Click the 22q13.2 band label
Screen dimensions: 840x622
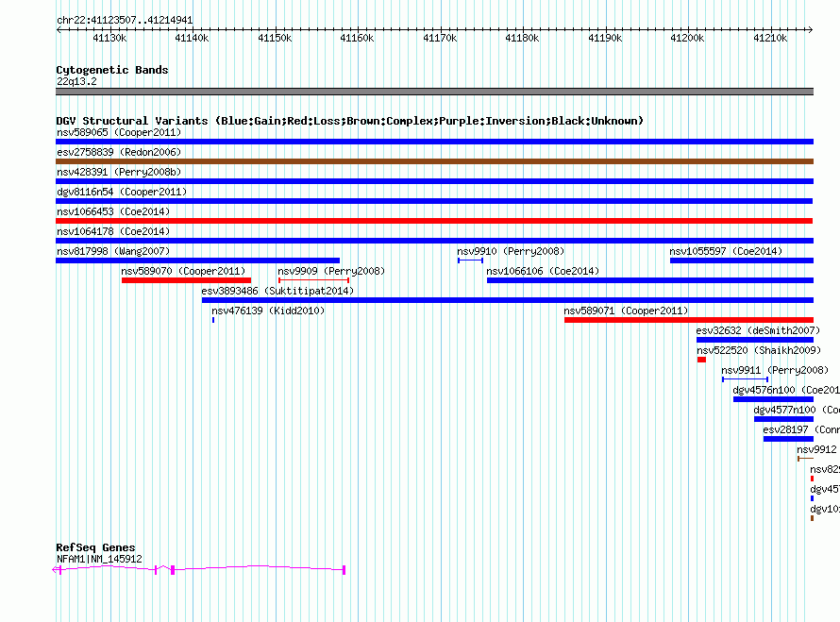pyautogui.click(x=76, y=81)
